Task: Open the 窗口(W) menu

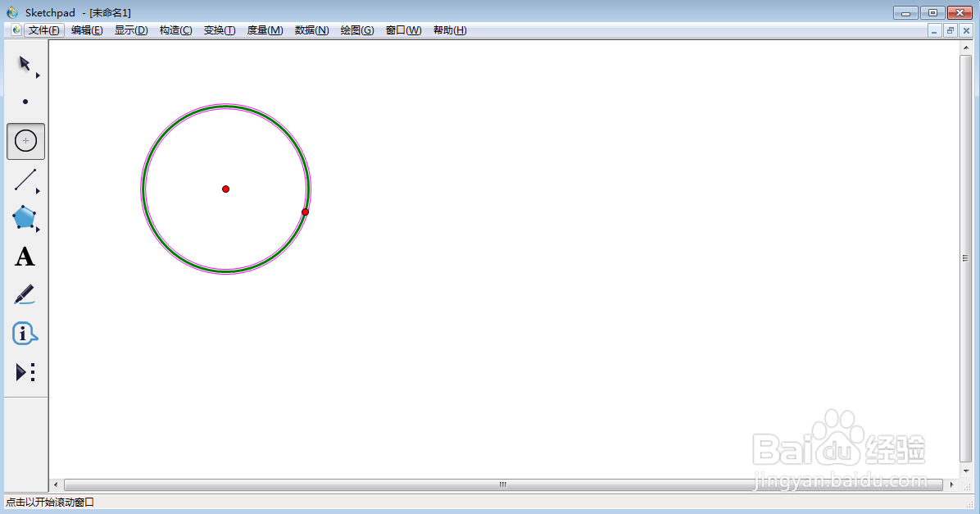Action: coord(404,30)
